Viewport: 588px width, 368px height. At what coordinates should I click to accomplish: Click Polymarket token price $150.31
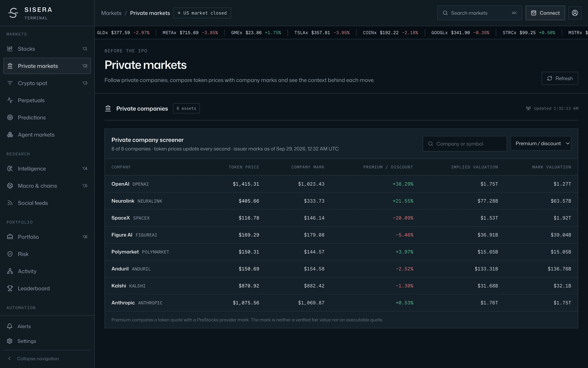pyautogui.click(x=249, y=252)
